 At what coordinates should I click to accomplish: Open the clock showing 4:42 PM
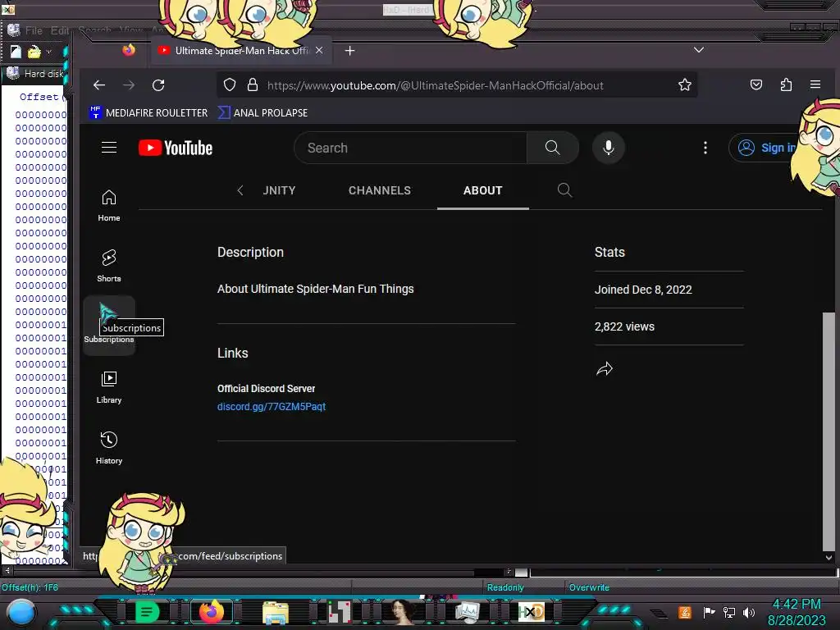(x=797, y=612)
